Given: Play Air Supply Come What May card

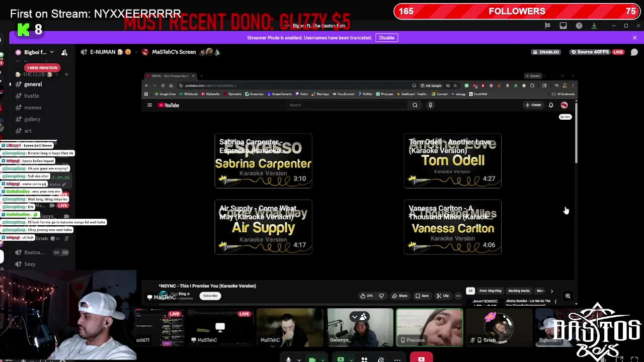Looking at the screenshot, I should pyautogui.click(x=263, y=227).
